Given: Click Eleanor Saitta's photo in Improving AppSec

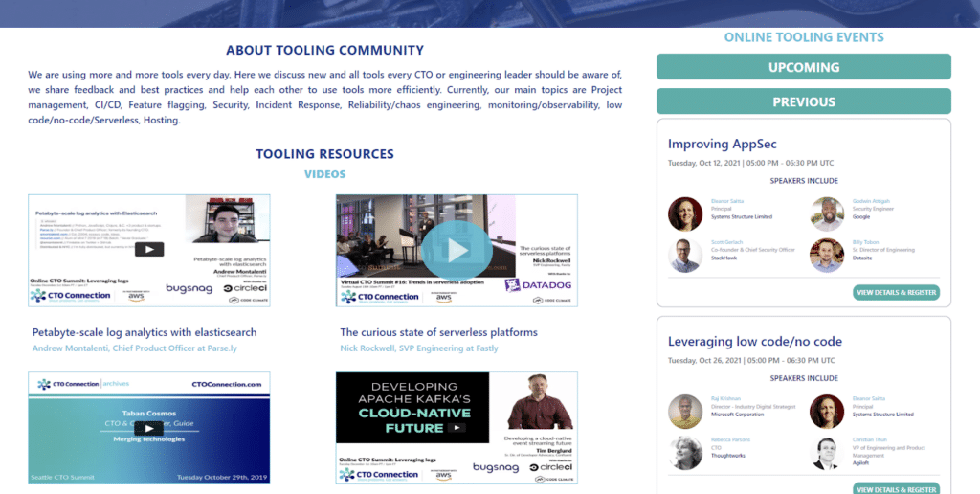Looking at the screenshot, I should 685,213.
